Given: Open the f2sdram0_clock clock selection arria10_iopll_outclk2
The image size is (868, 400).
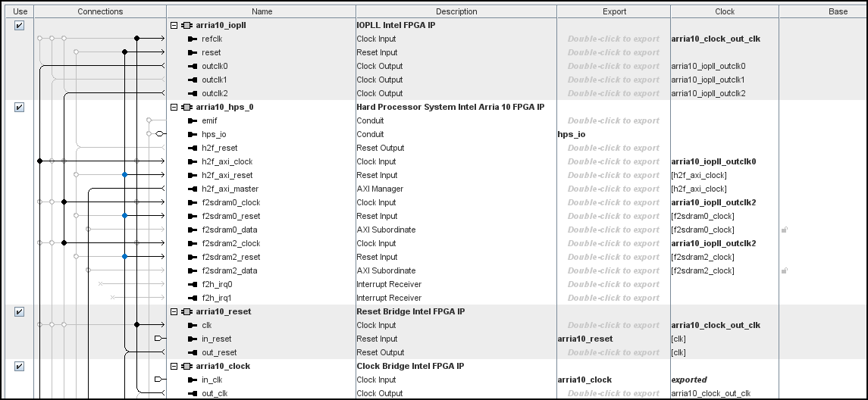Looking at the screenshot, I should tap(713, 203).
